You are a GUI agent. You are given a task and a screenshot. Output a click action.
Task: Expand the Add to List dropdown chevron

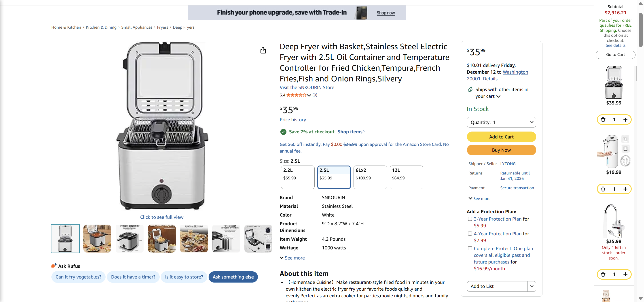532,286
